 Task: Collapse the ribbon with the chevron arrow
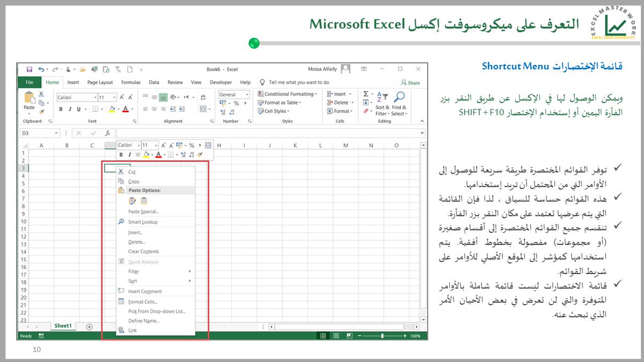click(x=423, y=121)
